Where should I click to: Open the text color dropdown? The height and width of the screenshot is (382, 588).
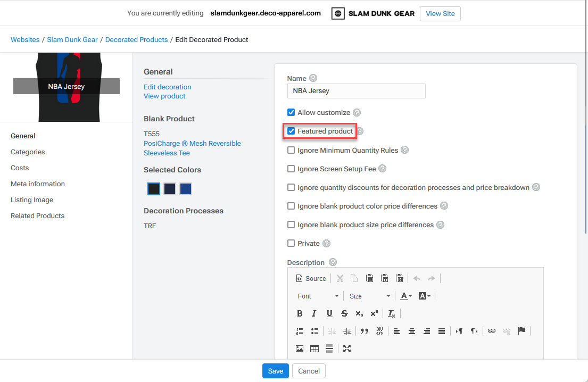406,296
